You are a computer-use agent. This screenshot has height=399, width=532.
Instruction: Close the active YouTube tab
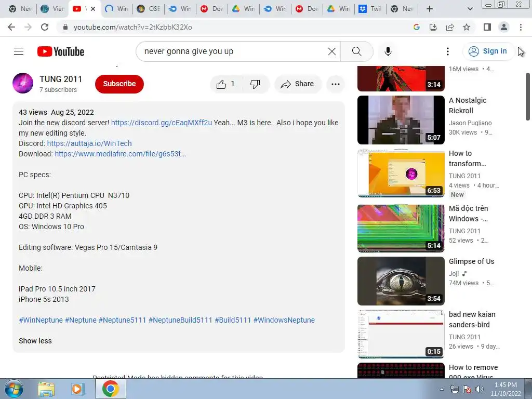(x=93, y=9)
